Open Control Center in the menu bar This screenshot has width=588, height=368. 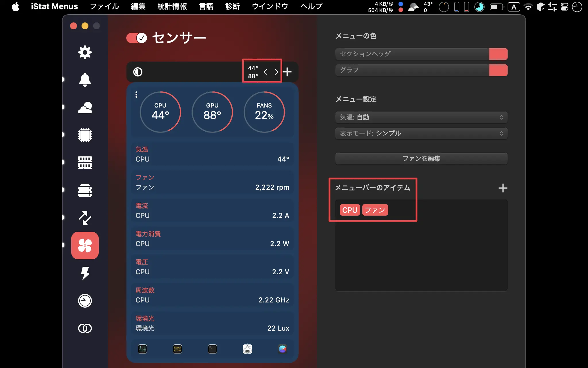[564, 7]
